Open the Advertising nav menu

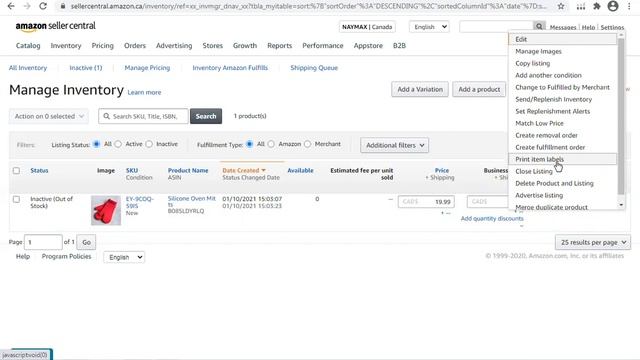click(x=174, y=46)
